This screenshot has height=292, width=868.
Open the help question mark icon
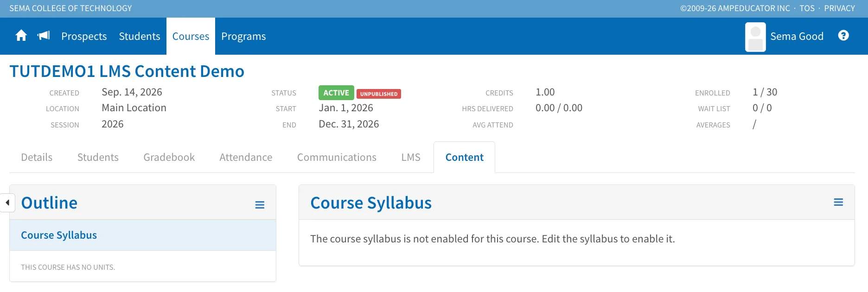tap(843, 36)
